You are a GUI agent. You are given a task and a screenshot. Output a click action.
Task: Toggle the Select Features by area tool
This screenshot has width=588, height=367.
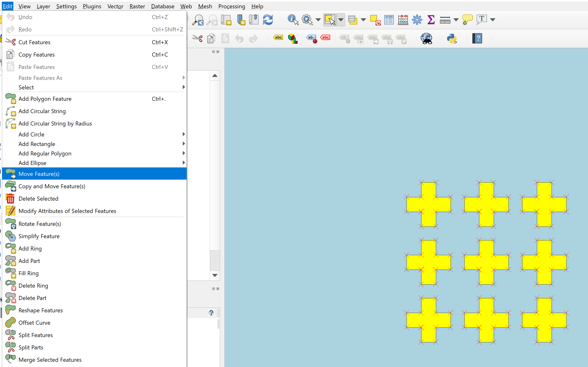tap(330, 20)
